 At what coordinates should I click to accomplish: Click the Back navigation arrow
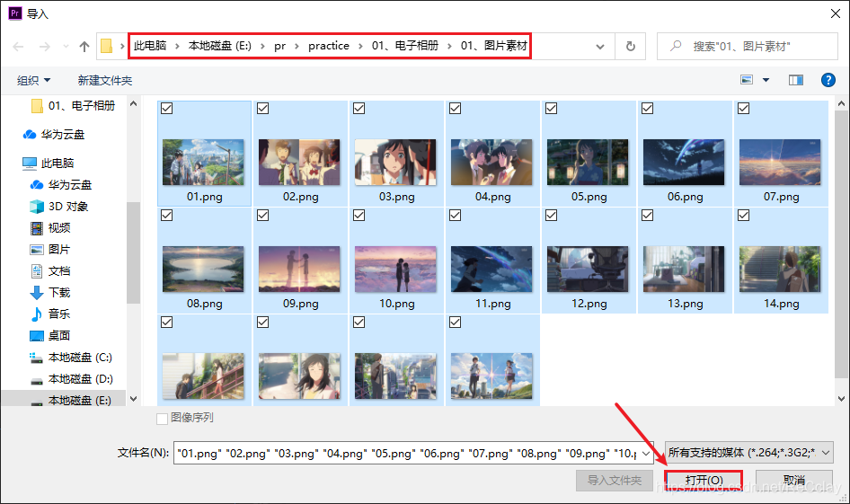click(19, 47)
